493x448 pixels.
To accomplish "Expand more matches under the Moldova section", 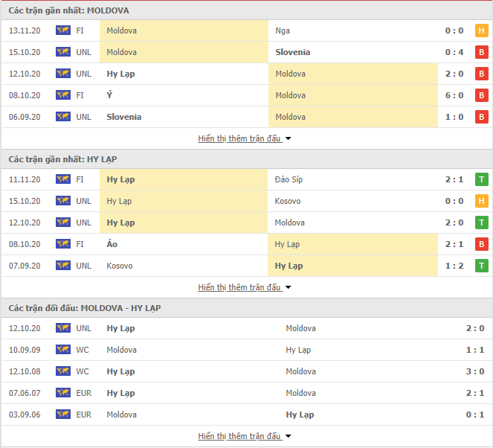I will [245, 138].
